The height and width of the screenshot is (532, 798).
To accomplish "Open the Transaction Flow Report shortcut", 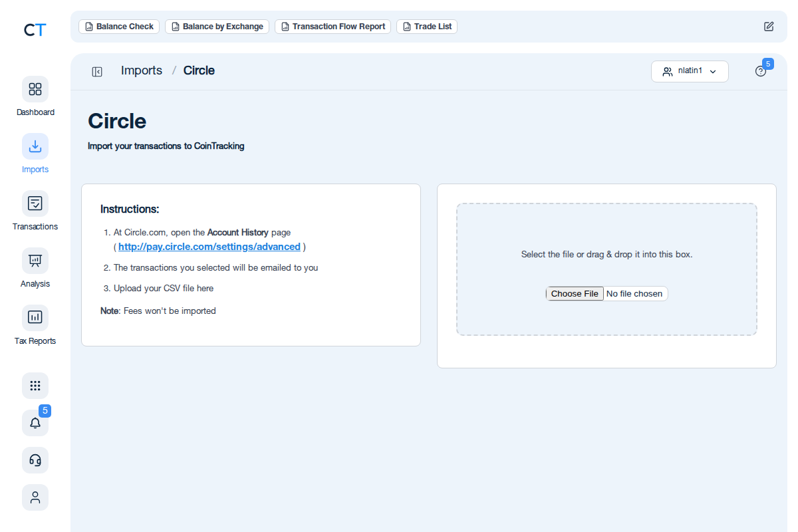I will [332, 27].
